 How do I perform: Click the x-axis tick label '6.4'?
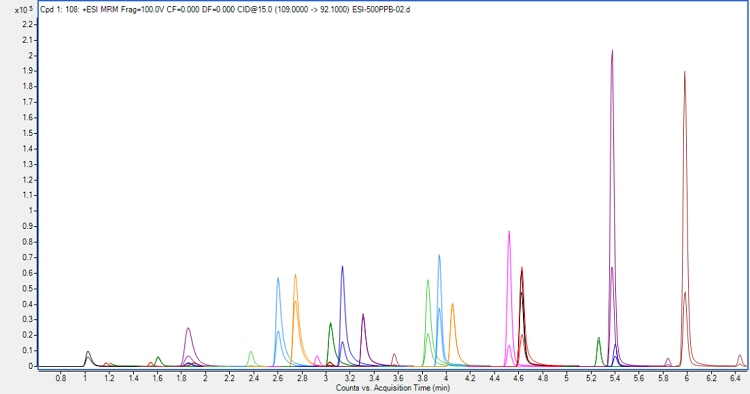(x=735, y=378)
